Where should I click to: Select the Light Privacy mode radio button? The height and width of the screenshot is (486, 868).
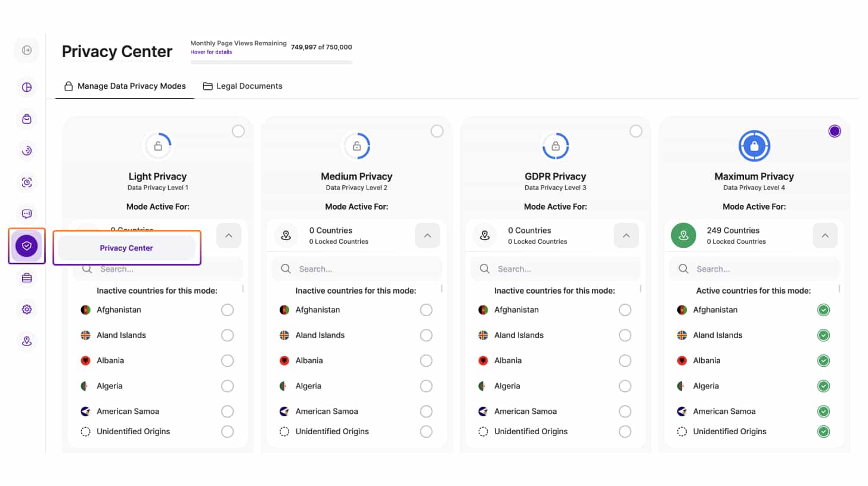coord(238,131)
